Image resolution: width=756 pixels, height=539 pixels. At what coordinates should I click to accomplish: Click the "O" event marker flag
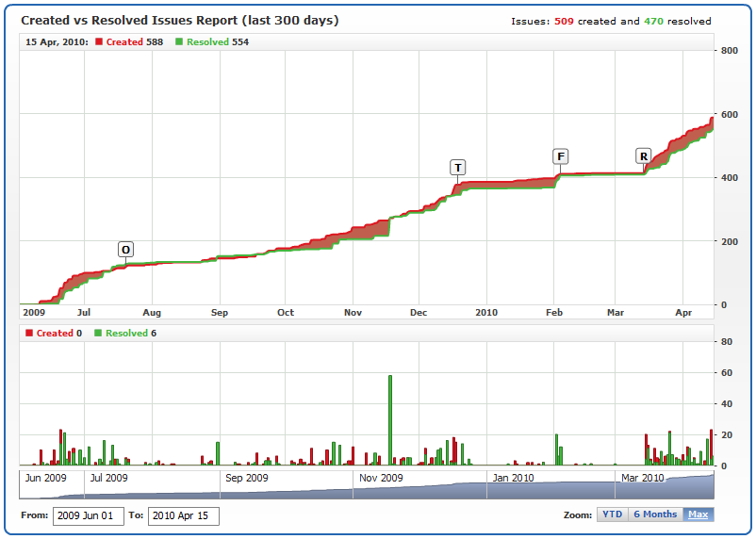[x=125, y=250]
